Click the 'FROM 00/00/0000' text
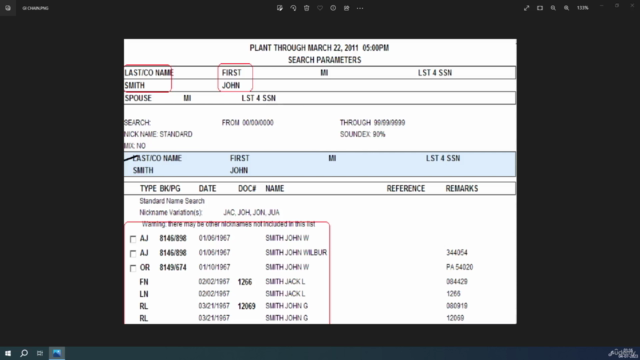The height and width of the screenshot is (360, 640). (x=247, y=122)
